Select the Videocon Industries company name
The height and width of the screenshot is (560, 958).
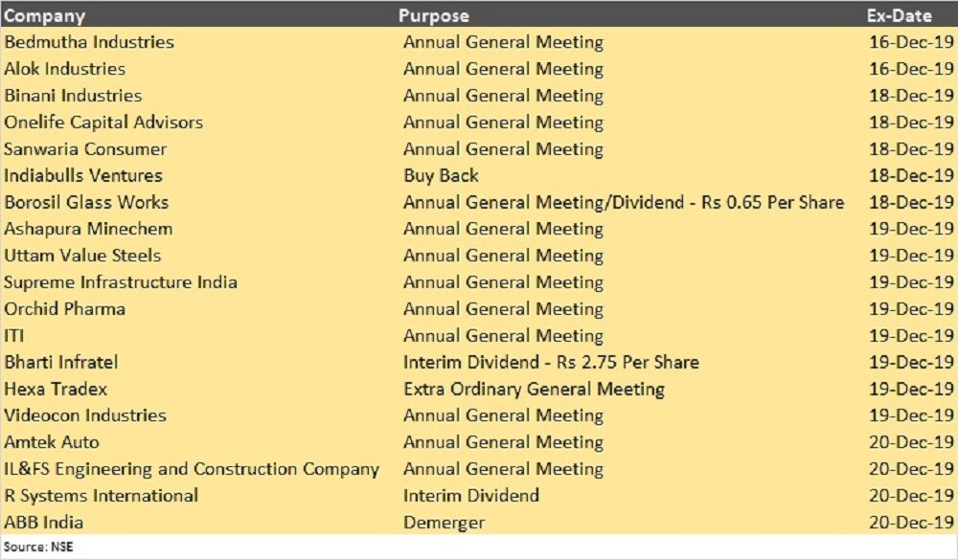tap(85, 415)
